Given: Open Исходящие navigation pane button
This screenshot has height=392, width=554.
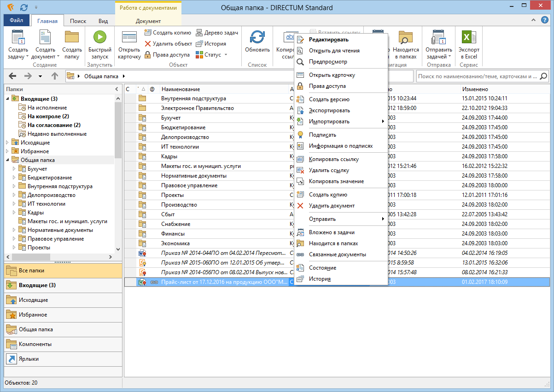Looking at the screenshot, I should point(63,300).
